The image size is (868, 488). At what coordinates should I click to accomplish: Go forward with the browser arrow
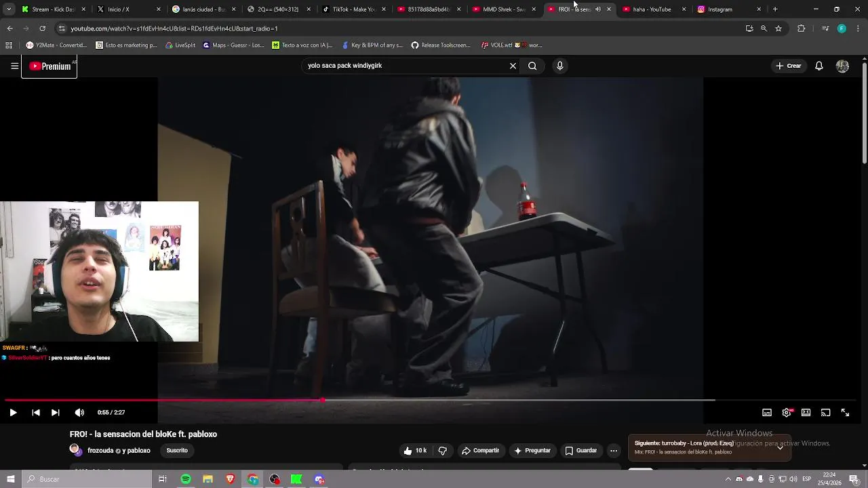click(26, 28)
